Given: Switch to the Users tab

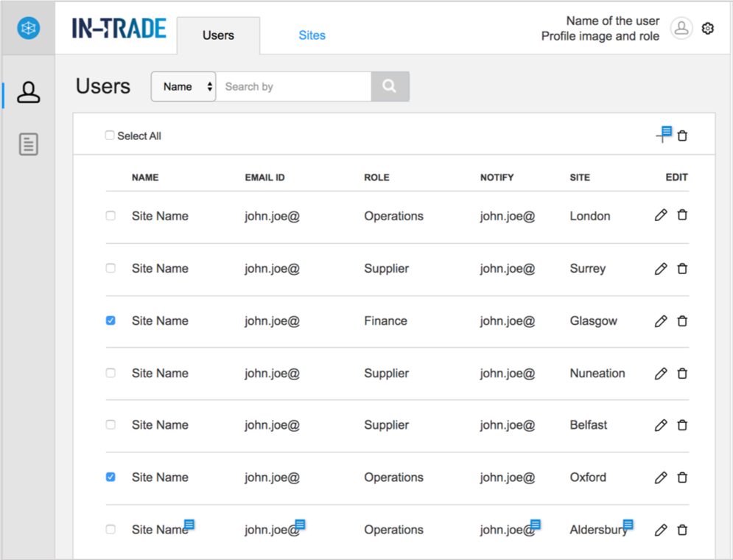Looking at the screenshot, I should pos(218,35).
